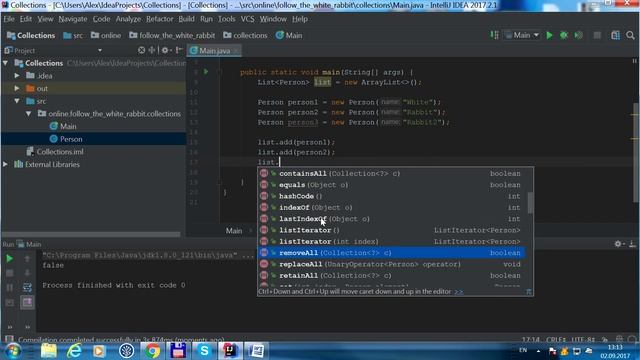This screenshot has width=640, height=360.
Task: Open the File menu
Action: (9, 19)
